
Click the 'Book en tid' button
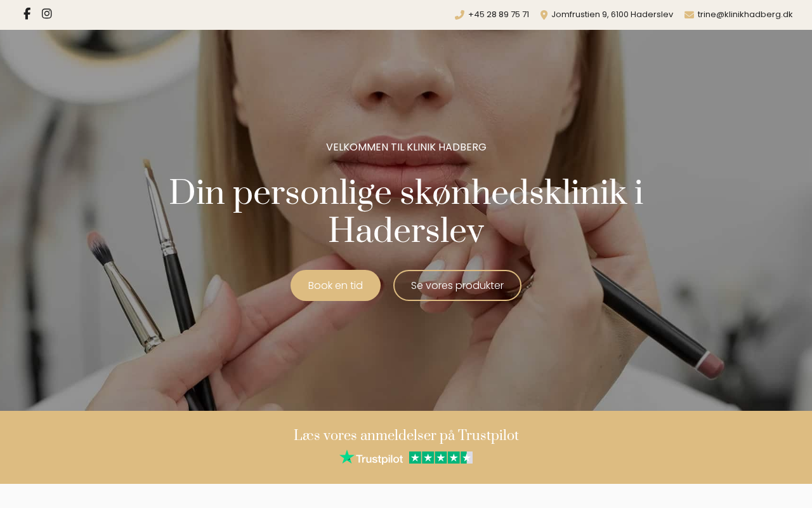click(336, 286)
